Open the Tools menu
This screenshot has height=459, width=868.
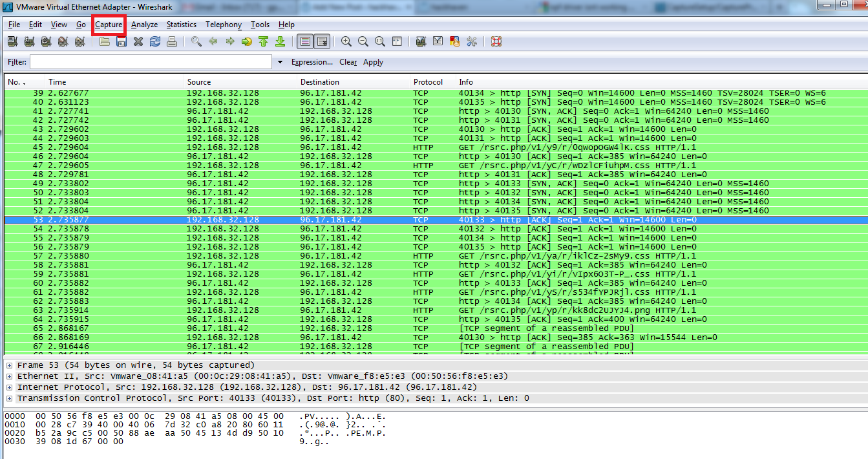click(260, 25)
